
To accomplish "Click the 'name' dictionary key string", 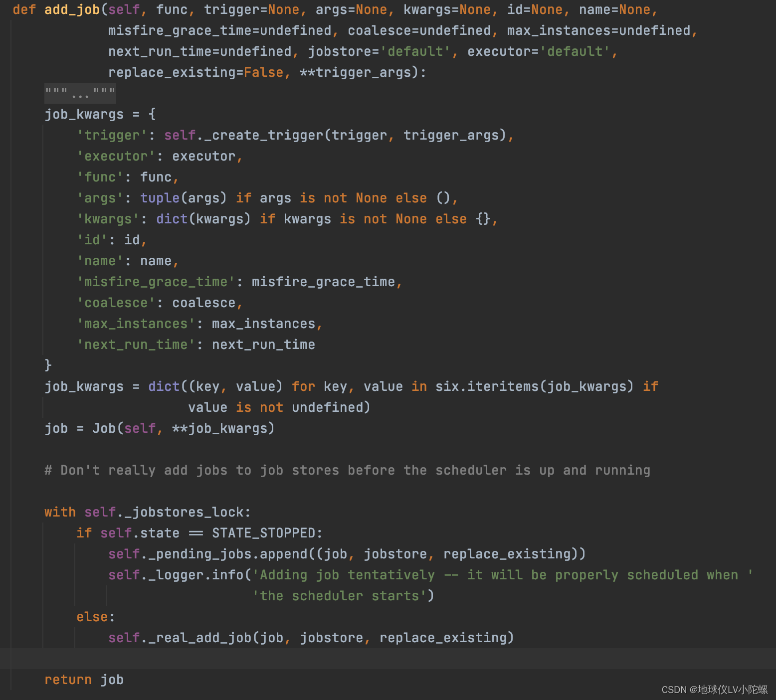I will coord(100,261).
